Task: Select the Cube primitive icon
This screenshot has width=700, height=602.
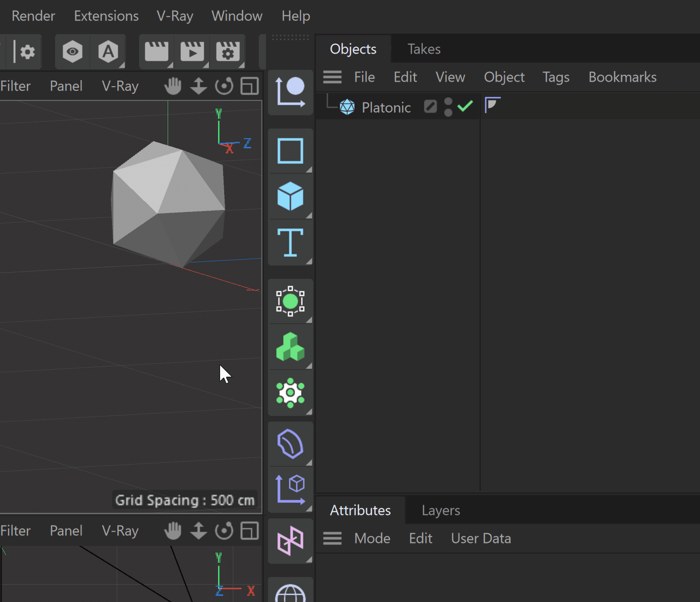Action: point(290,196)
